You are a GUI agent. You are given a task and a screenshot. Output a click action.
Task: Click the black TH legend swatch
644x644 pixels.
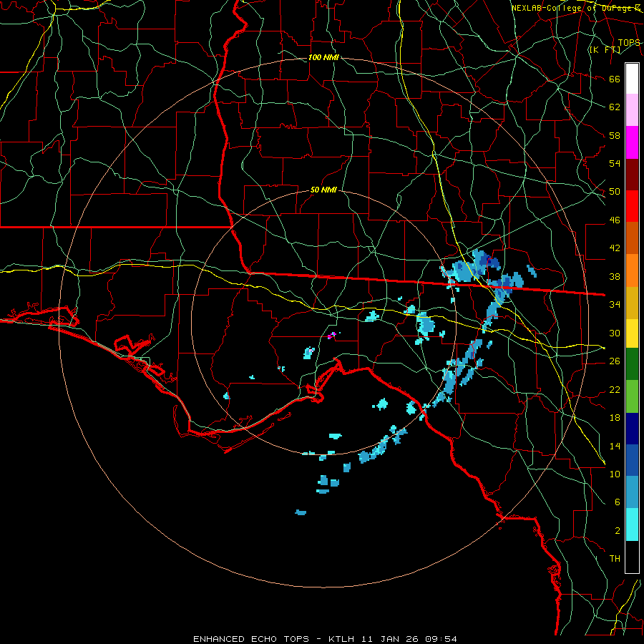(632, 557)
